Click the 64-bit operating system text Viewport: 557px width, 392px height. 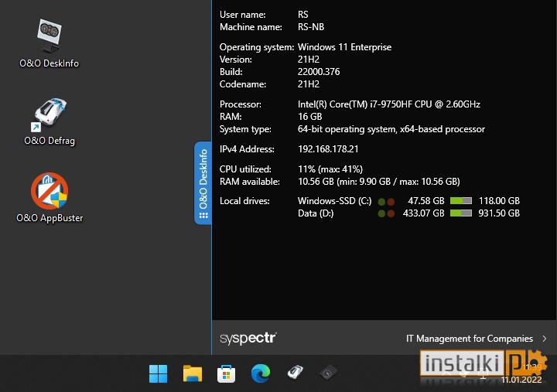391,129
